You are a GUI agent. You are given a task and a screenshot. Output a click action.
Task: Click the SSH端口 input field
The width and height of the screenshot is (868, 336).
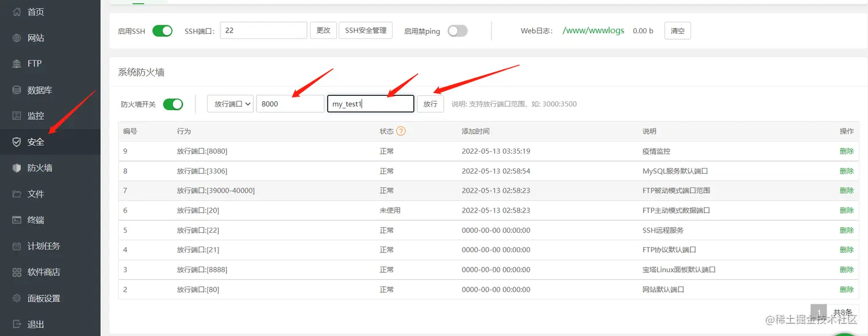(263, 30)
